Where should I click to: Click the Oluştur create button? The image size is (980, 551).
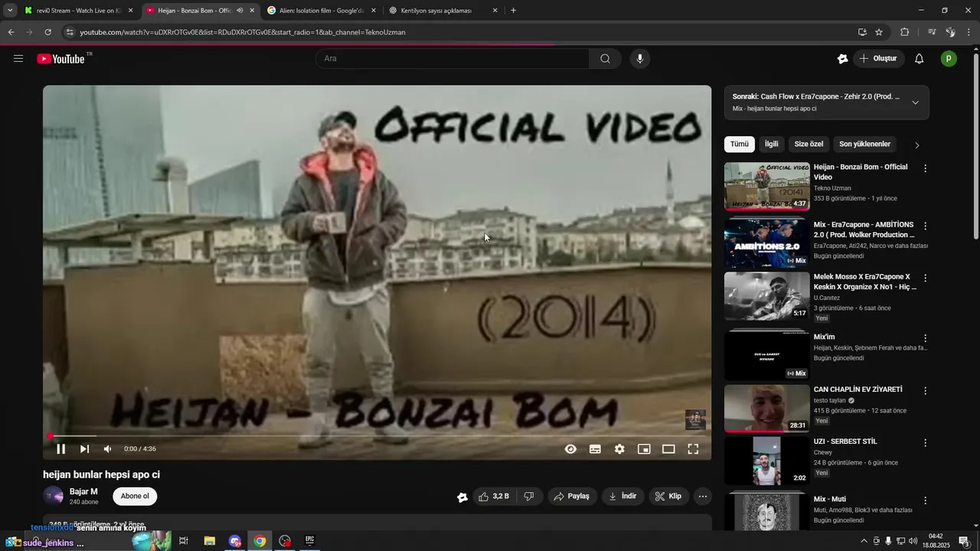(x=879, y=59)
